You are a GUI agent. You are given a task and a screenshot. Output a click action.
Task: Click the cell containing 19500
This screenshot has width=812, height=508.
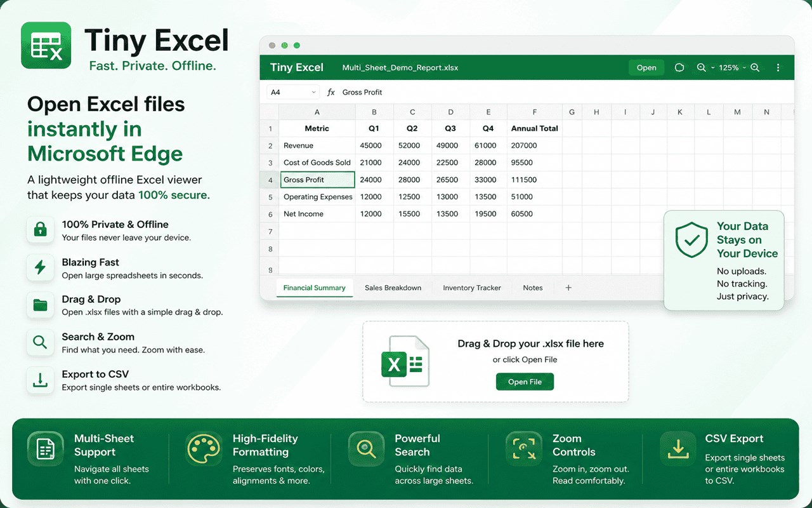click(x=488, y=214)
